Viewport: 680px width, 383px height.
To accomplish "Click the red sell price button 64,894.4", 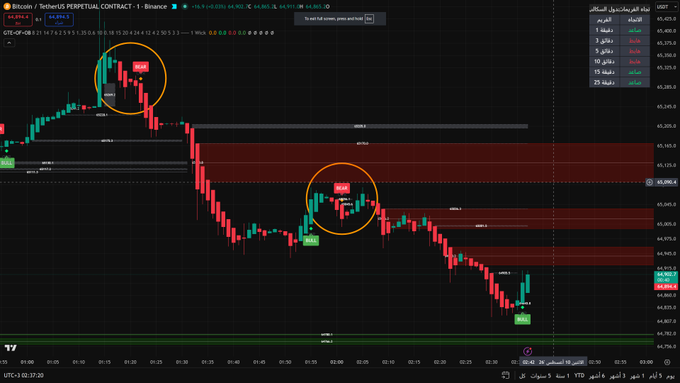I will click(x=18, y=20).
